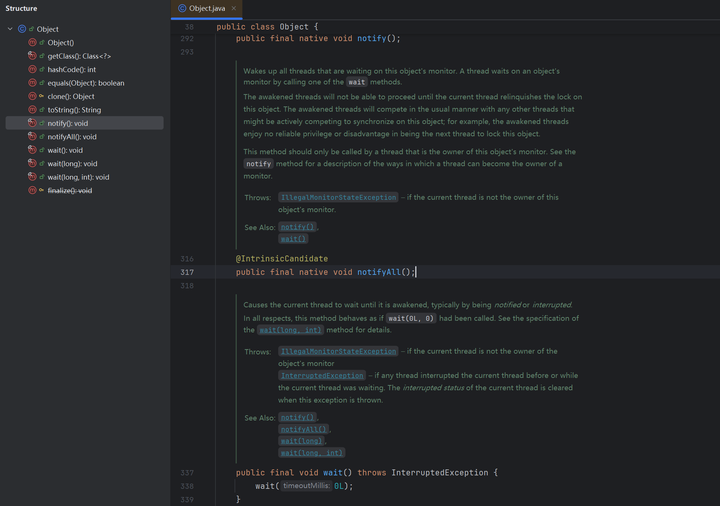Click the method icon next to finalize()
Viewport: 720px width, 506px height.
pos(32,190)
